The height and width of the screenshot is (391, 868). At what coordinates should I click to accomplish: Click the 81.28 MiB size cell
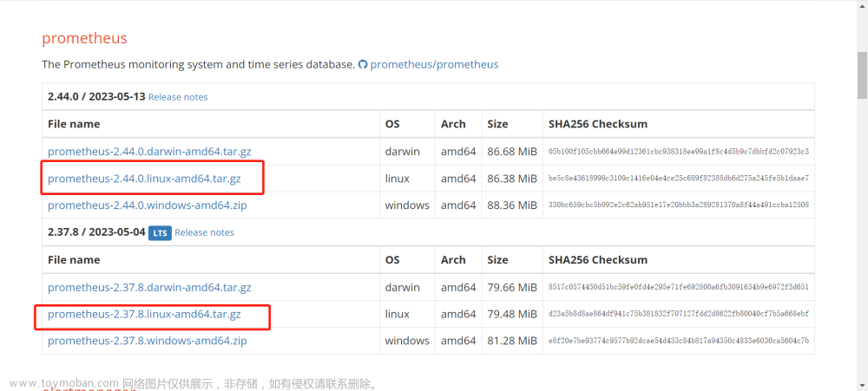(x=512, y=342)
